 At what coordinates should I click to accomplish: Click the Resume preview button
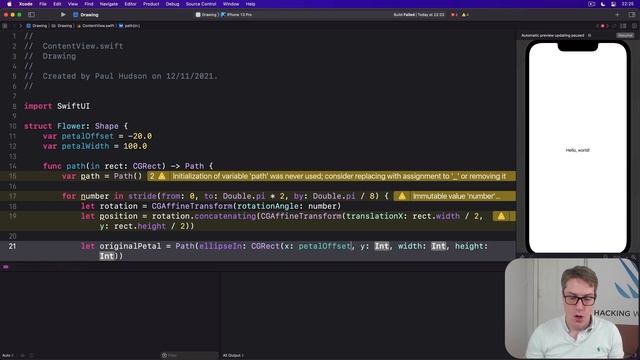point(625,36)
